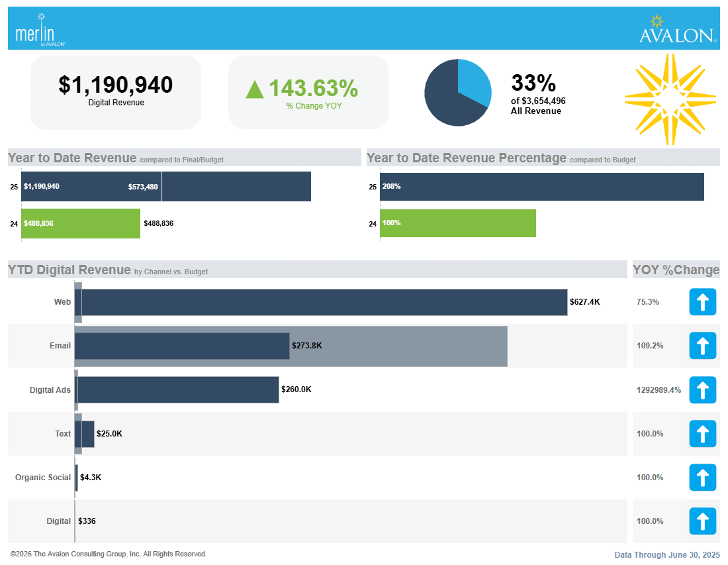Viewport: 728px width, 565px height.
Task: Click the Organic Social channel name
Action: coord(43,477)
